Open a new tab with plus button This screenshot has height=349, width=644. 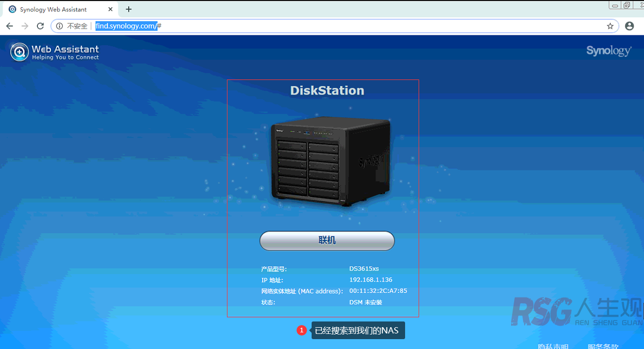(x=129, y=9)
